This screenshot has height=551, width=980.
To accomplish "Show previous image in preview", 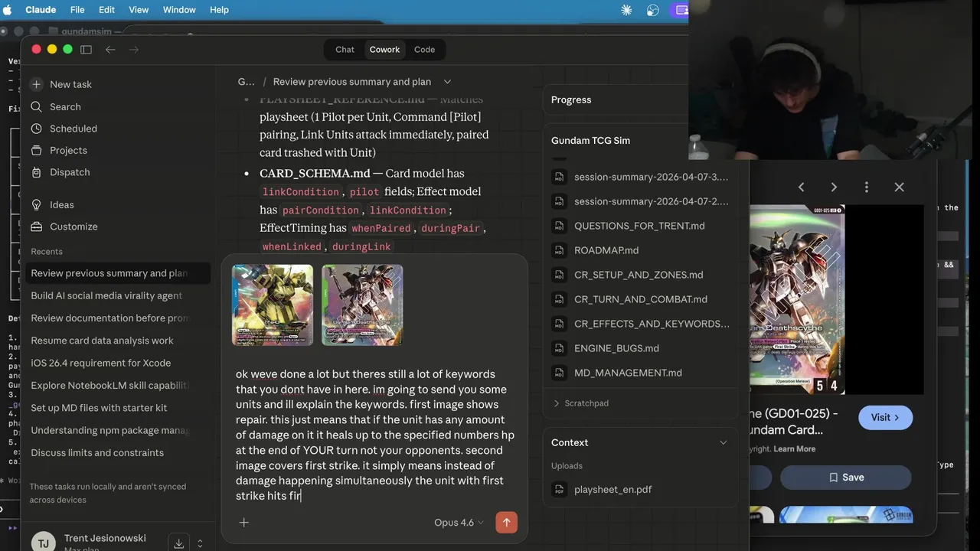I will [801, 187].
